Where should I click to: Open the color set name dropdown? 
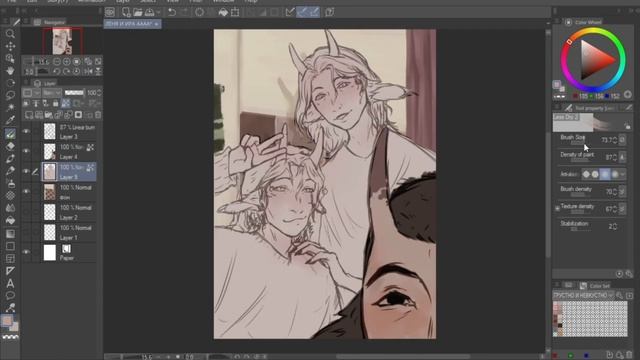coord(583,295)
